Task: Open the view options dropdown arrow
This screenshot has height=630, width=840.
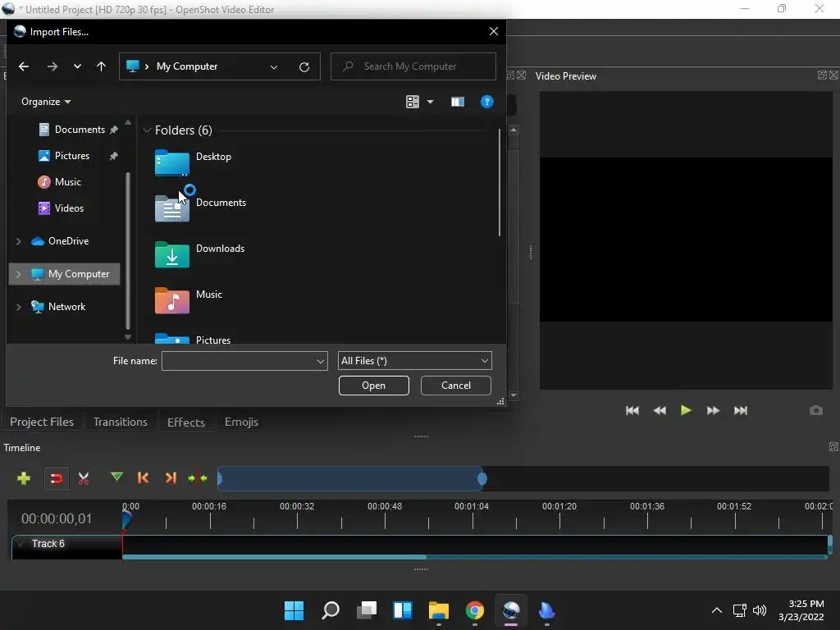Action: coord(430,101)
